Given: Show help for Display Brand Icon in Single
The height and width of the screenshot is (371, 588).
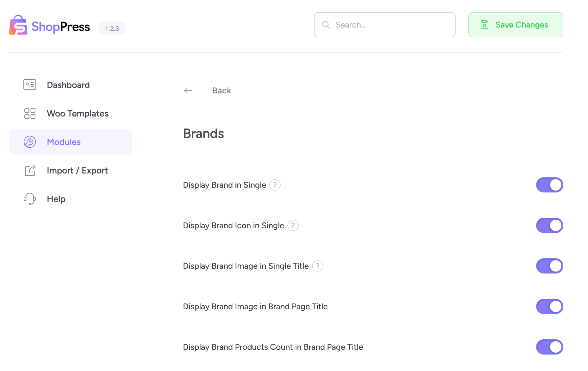Looking at the screenshot, I should [x=293, y=225].
